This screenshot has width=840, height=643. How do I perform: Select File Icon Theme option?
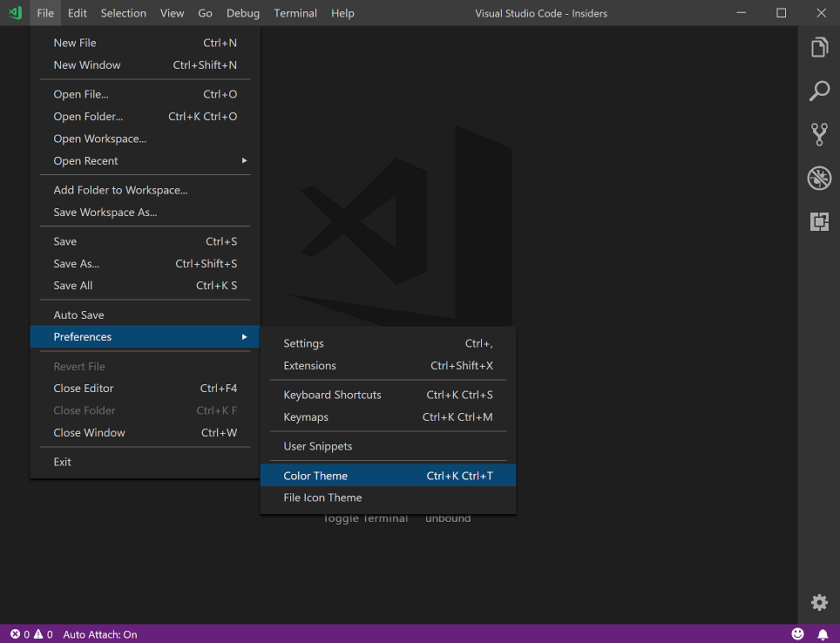pyautogui.click(x=322, y=497)
